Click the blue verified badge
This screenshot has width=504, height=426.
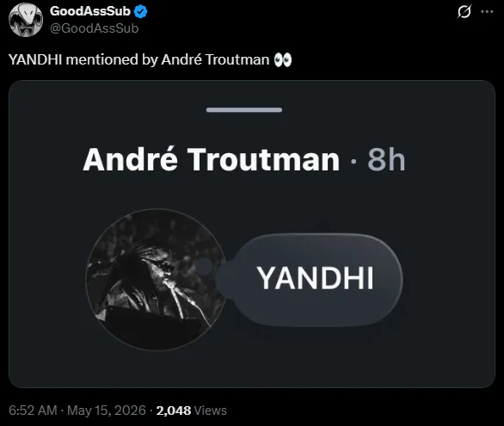[x=141, y=11]
